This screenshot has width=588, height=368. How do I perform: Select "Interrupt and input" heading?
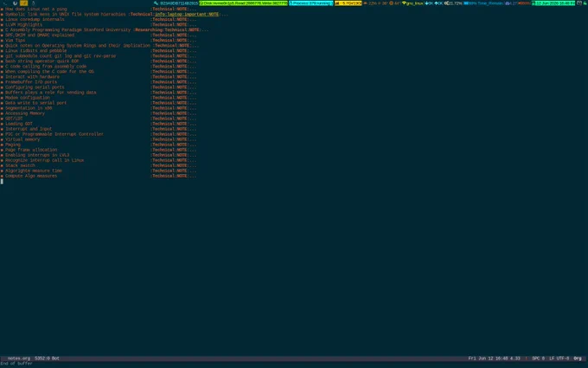(29, 129)
